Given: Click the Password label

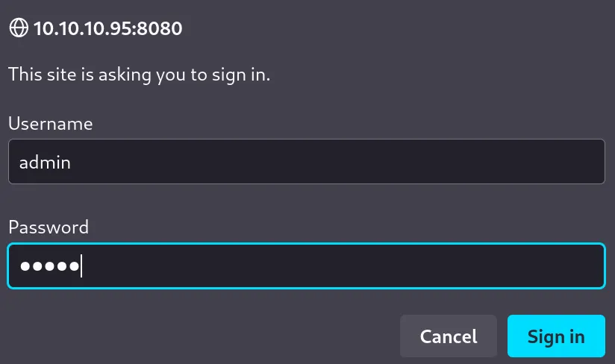Looking at the screenshot, I should click(x=49, y=227).
